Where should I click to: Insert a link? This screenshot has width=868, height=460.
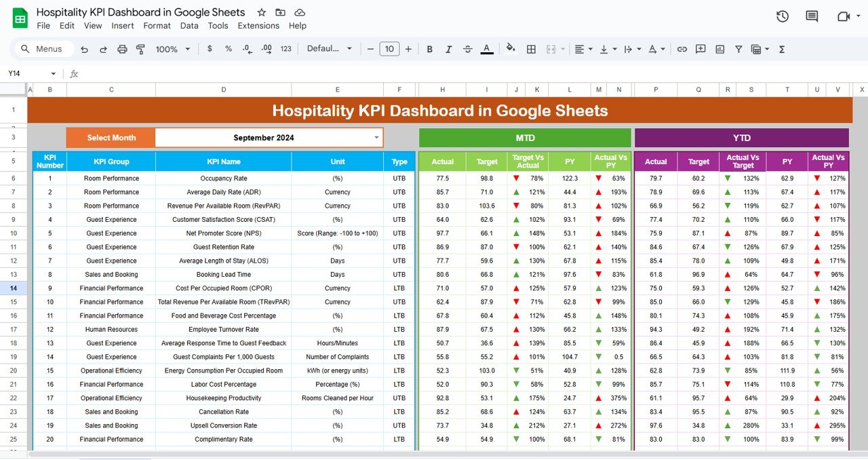[x=682, y=49]
